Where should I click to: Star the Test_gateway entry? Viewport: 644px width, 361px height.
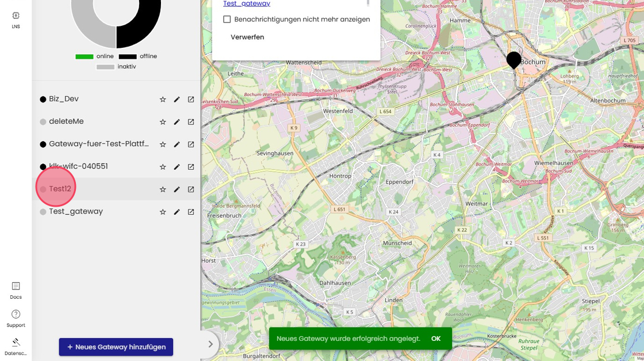pyautogui.click(x=163, y=212)
